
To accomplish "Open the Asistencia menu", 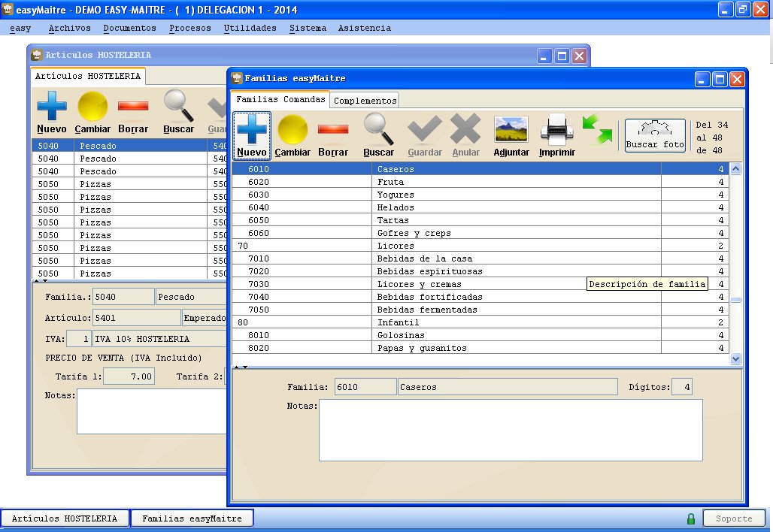I will 364,28.
